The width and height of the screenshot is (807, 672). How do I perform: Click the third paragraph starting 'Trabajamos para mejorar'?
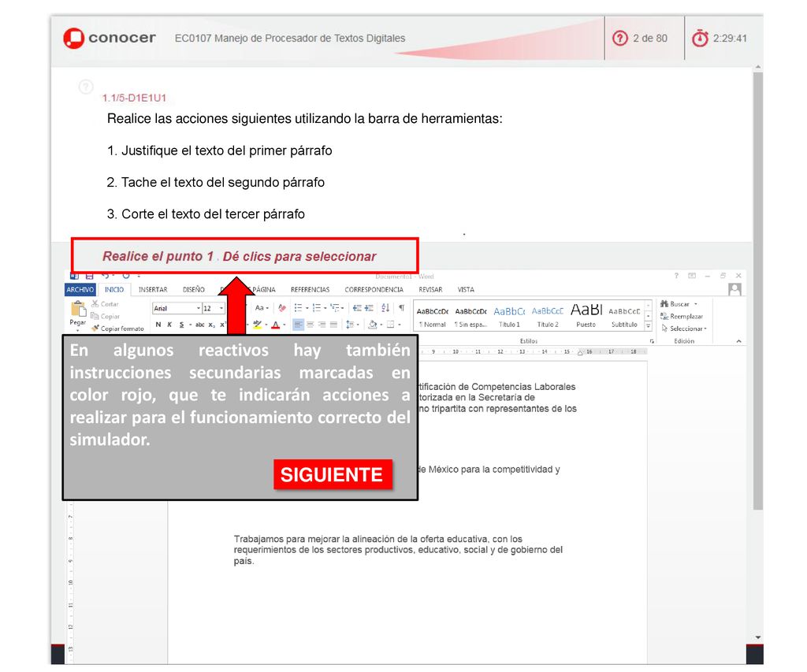[398, 550]
